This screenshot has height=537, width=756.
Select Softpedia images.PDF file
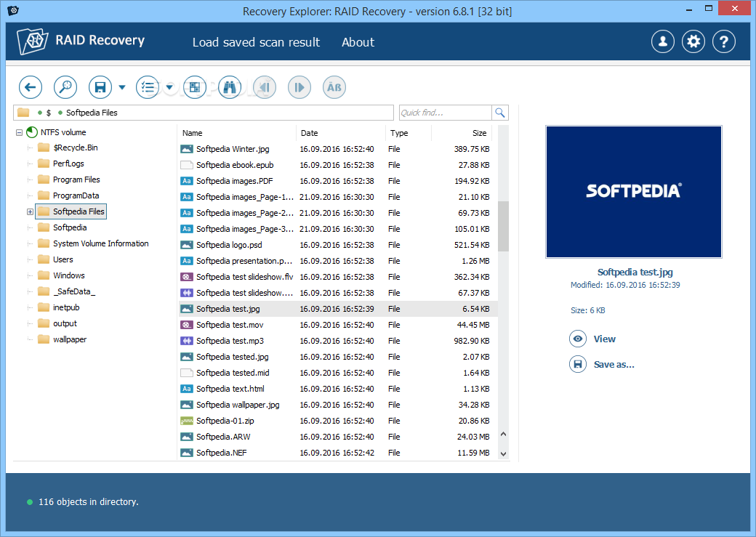coord(337,181)
